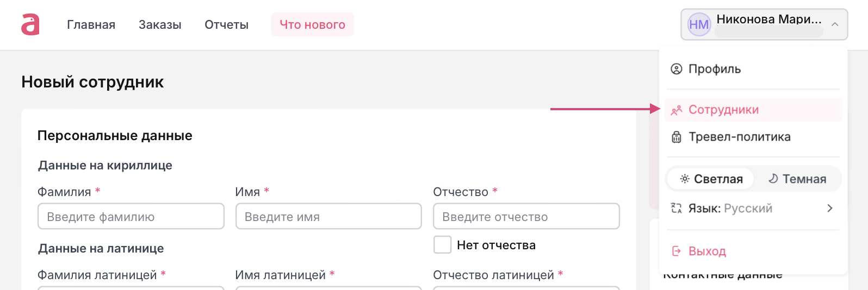Focus the 'Введите имя' input field
The width and height of the screenshot is (868, 290).
pos(328,217)
